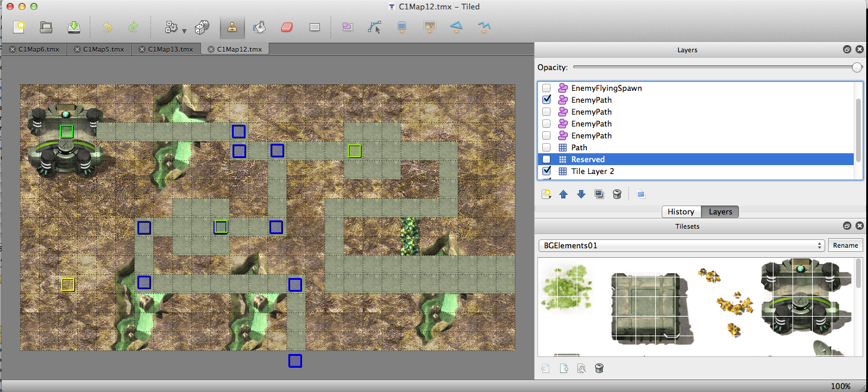The image size is (868, 392).
Task: Toggle Random Mode dice icon
Action: [202, 27]
